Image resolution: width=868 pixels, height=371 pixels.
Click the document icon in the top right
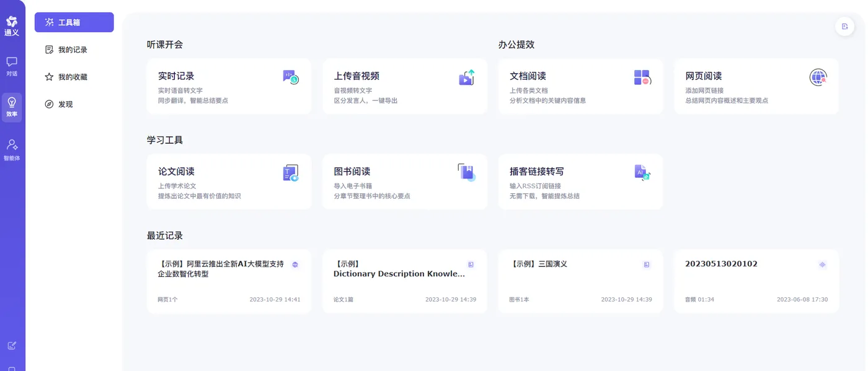pyautogui.click(x=844, y=26)
